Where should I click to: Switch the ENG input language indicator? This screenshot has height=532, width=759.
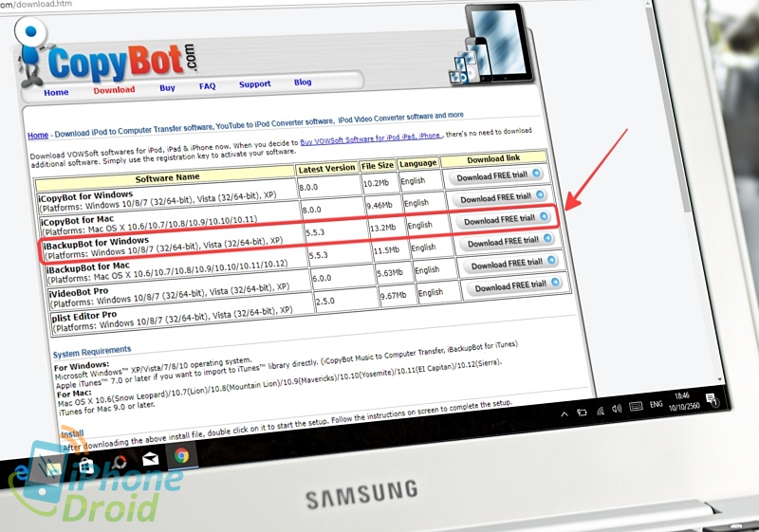tap(657, 406)
